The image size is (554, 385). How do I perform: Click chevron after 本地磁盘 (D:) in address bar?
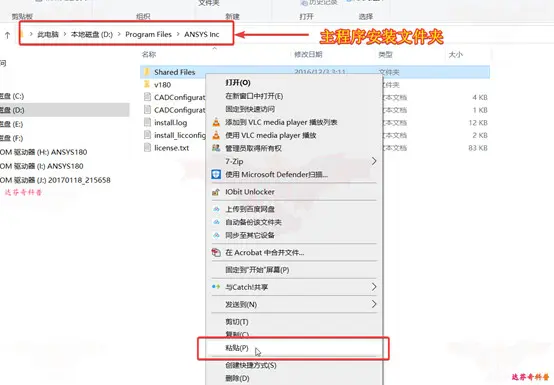coord(119,34)
